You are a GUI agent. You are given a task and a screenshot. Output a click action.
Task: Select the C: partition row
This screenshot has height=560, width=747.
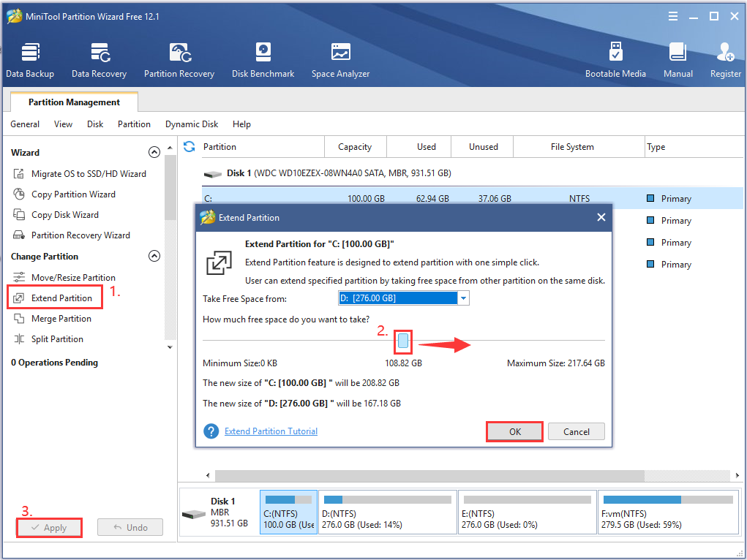[472, 198]
